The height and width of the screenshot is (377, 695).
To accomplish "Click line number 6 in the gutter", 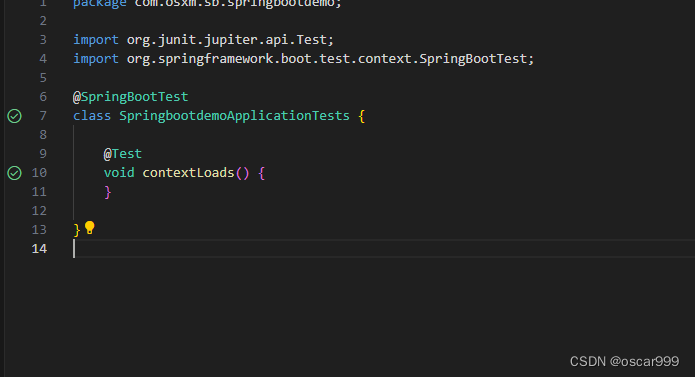I will click(43, 97).
